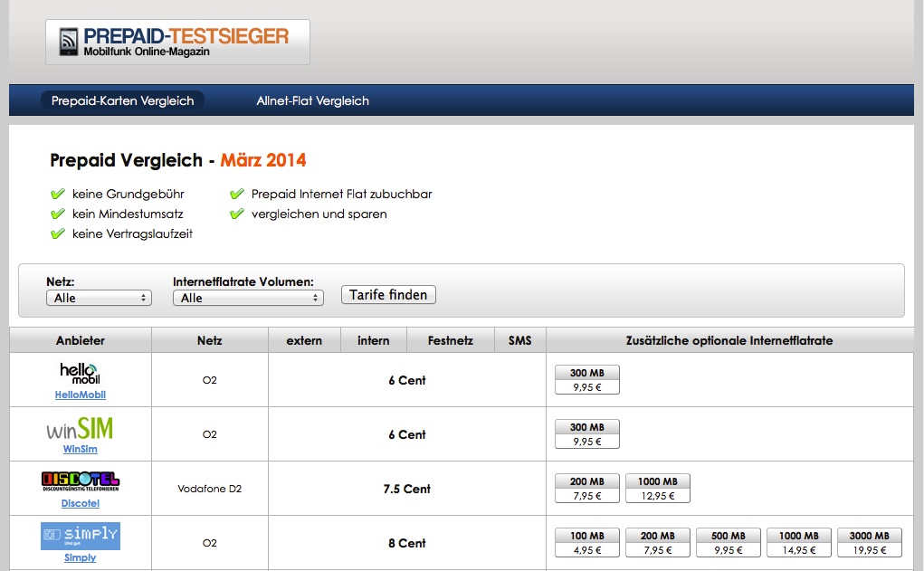The image size is (924, 571).
Task: Select Simply 1000 MB 14,95 € option
Action: click(799, 542)
